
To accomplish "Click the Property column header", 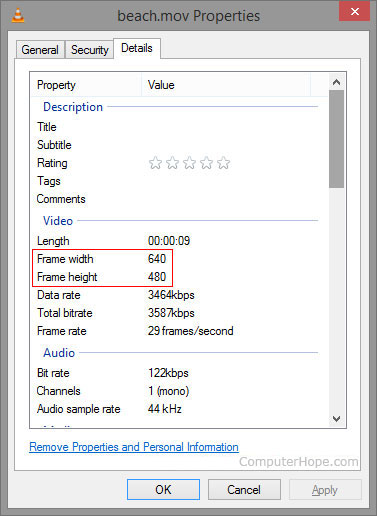I will coord(86,85).
